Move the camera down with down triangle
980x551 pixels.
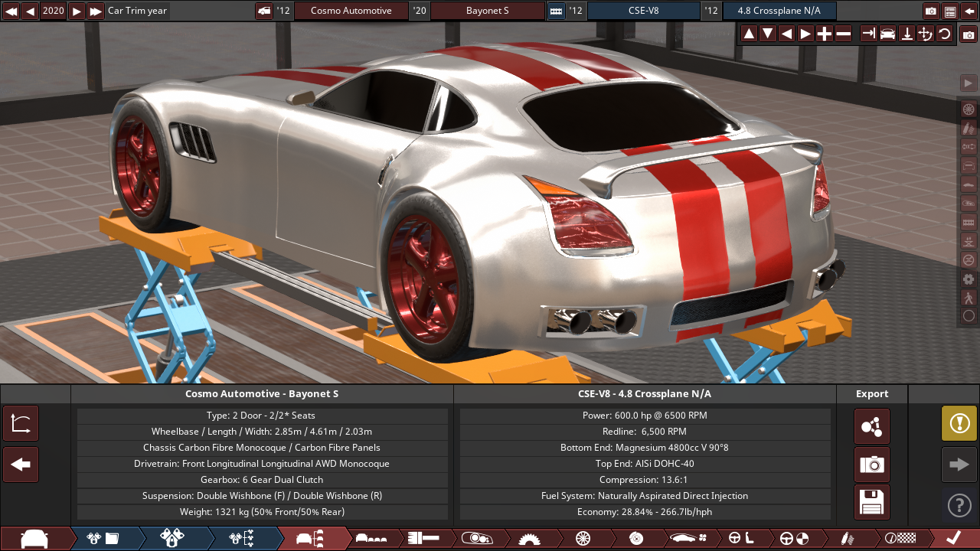[767, 34]
